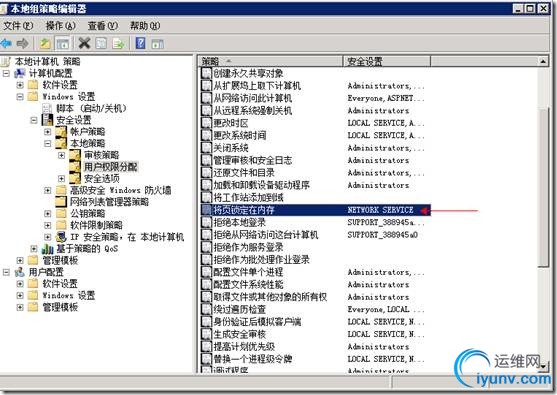This screenshot has width=557, height=395.
Task: Click the Up one level toolbar icon
Action: coord(45,44)
